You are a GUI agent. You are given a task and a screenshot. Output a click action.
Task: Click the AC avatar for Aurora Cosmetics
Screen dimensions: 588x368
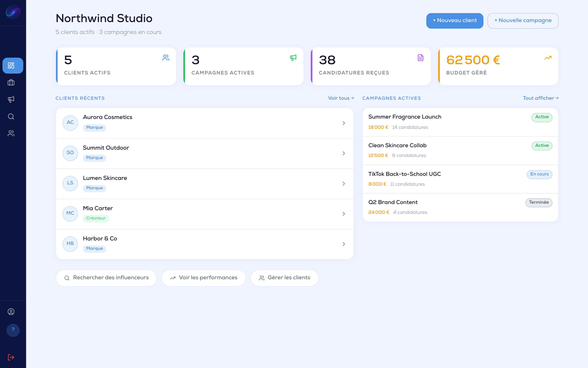pos(70,123)
